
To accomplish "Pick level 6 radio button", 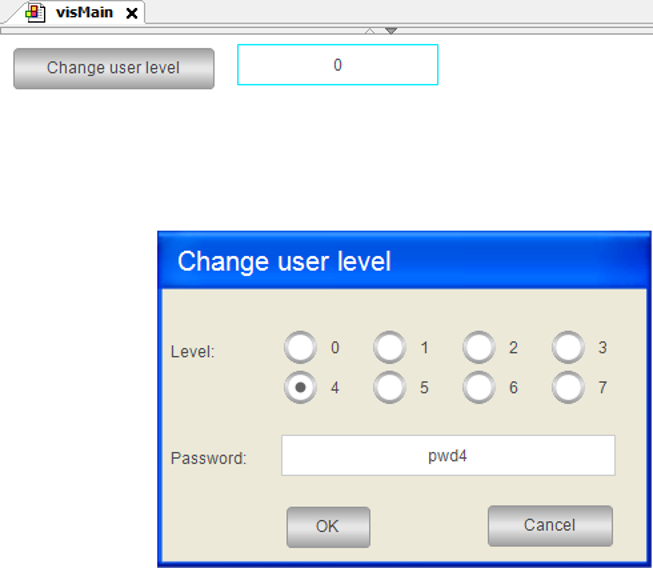I will (x=478, y=387).
